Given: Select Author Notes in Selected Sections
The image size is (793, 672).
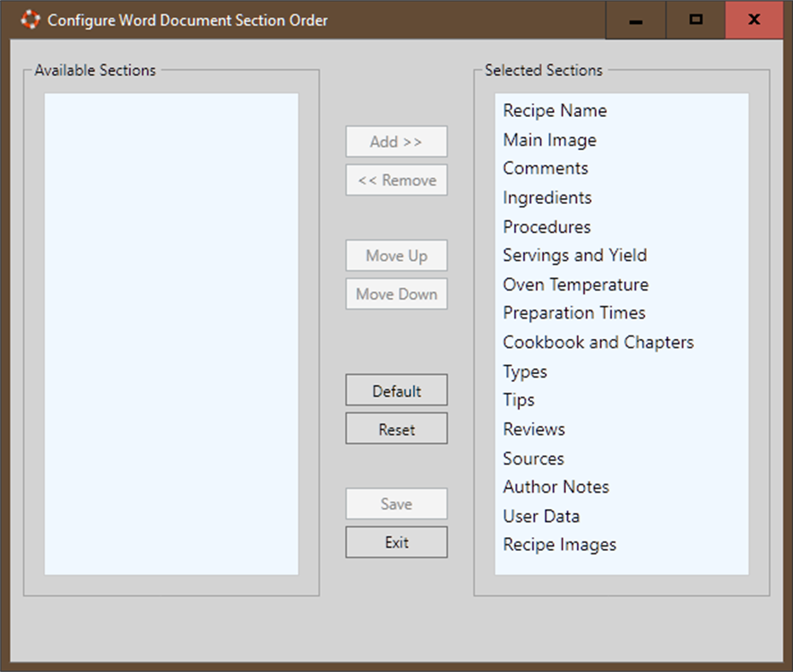Looking at the screenshot, I should tap(556, 487).
